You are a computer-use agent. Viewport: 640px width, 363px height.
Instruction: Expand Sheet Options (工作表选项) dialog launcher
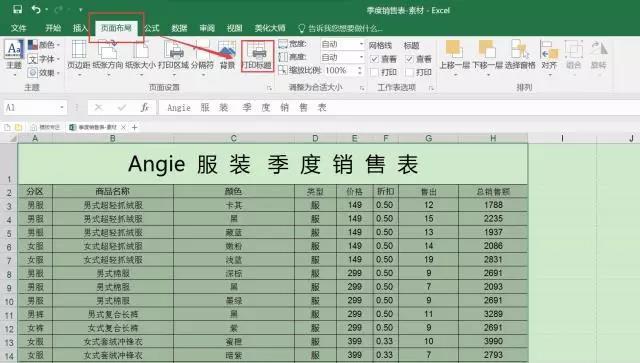pos(431,88)
